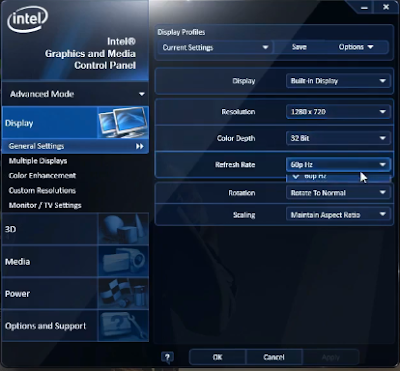Select the Power category label
This screenshot has height=371, width=400.
17,294
